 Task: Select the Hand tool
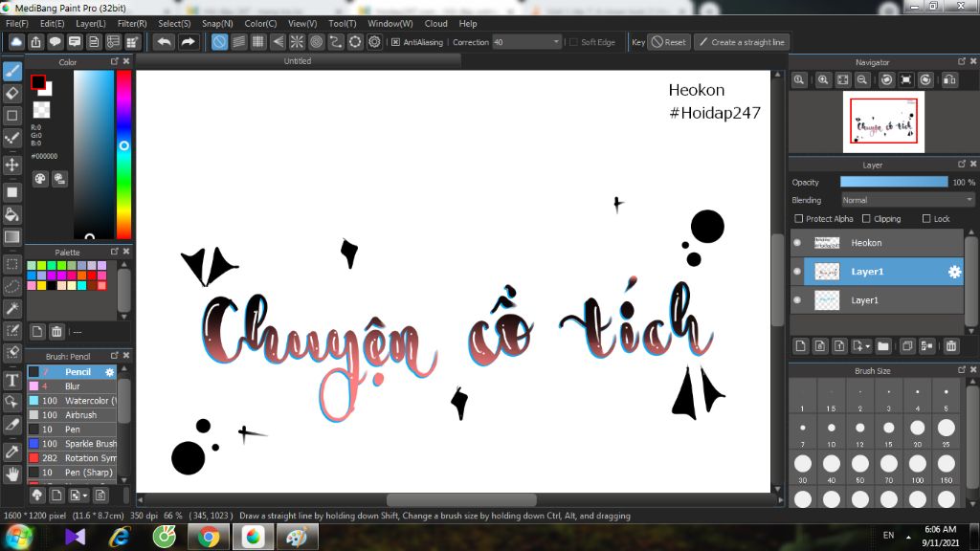[x=12, y=474]
